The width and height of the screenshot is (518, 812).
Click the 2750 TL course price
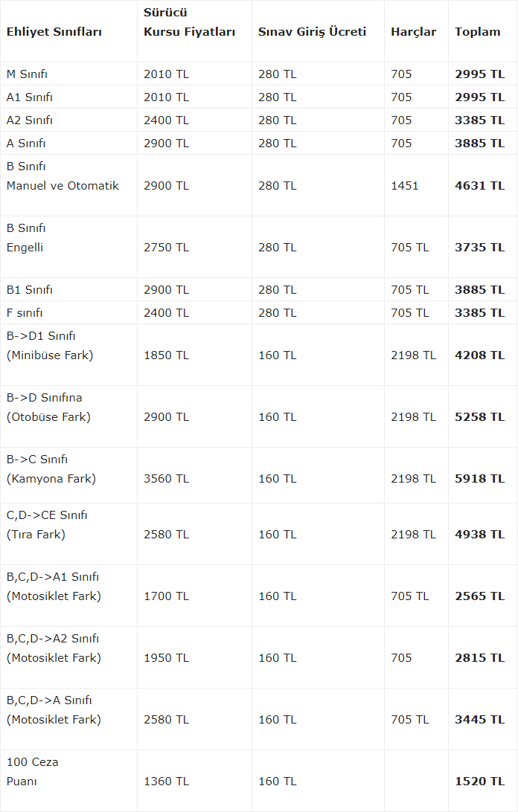[167, 248]
